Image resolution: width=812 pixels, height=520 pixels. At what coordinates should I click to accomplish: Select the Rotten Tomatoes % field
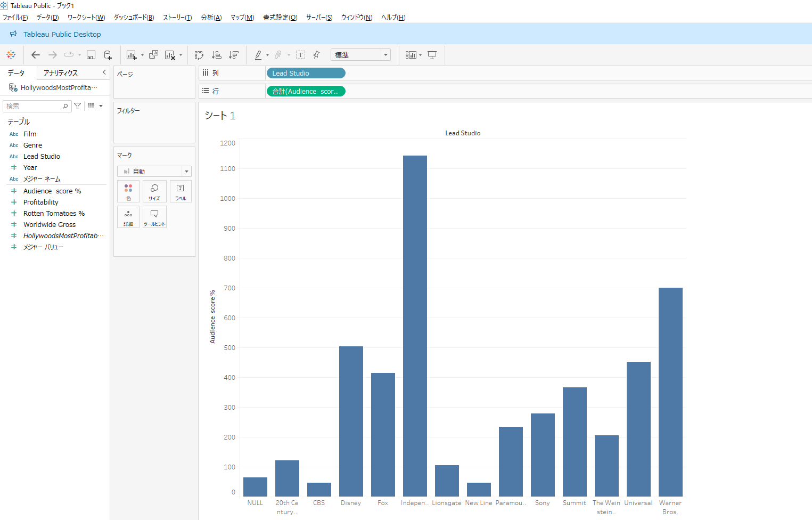pos(55,213)
